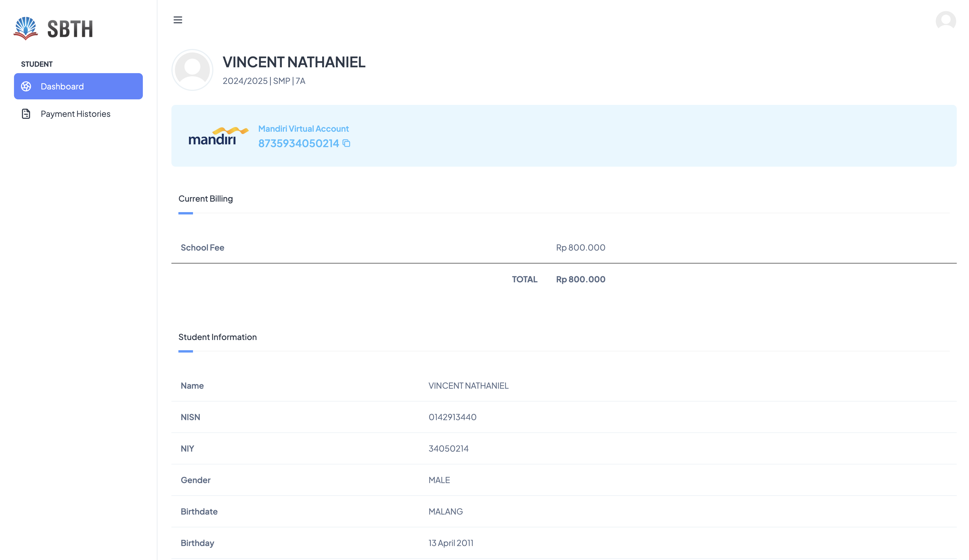Click the SBTH brand text
969x560 pixels.
point(70,29)
